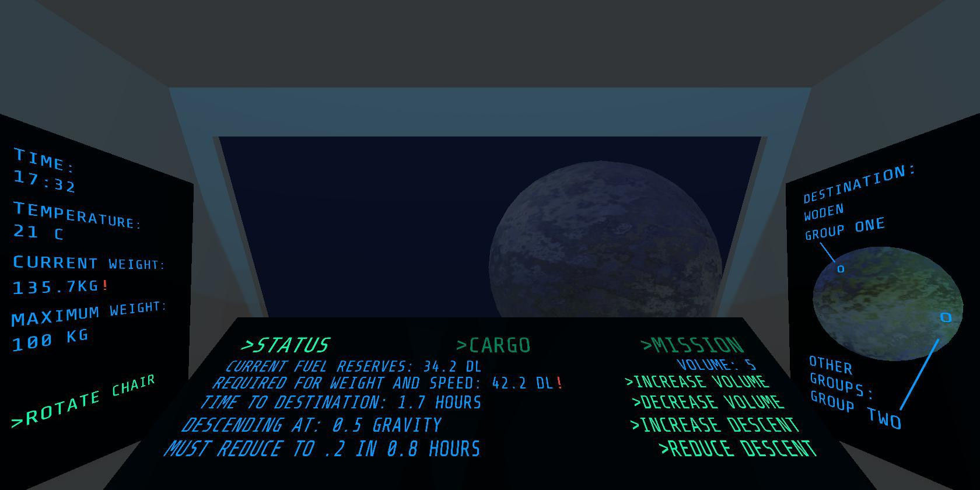Viewport: 980px width, 490px height.
Task: Click 'REQUIRED FOR WEIGHT AND SPEED: 42.2 DL' line
Action: (387, 383)
